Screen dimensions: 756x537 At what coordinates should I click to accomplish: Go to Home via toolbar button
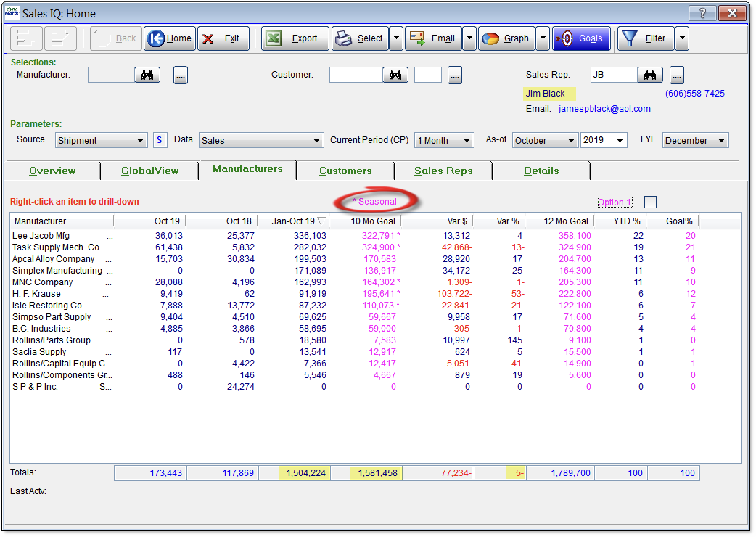point(170,38)
